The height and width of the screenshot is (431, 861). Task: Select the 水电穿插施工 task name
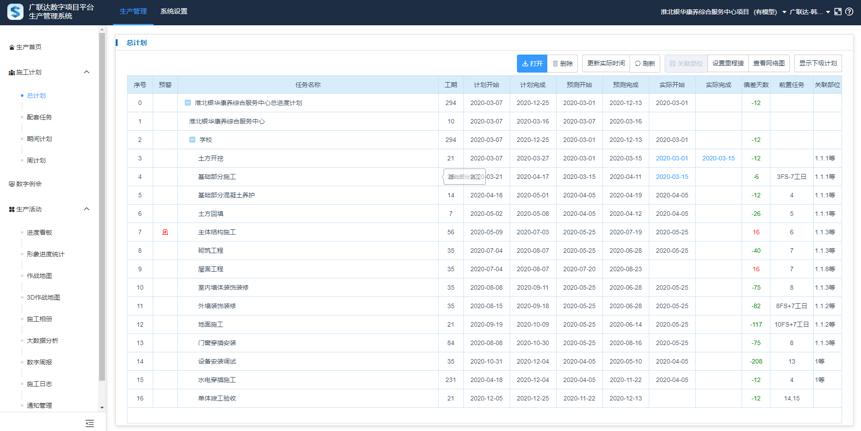tap(217, 380)
